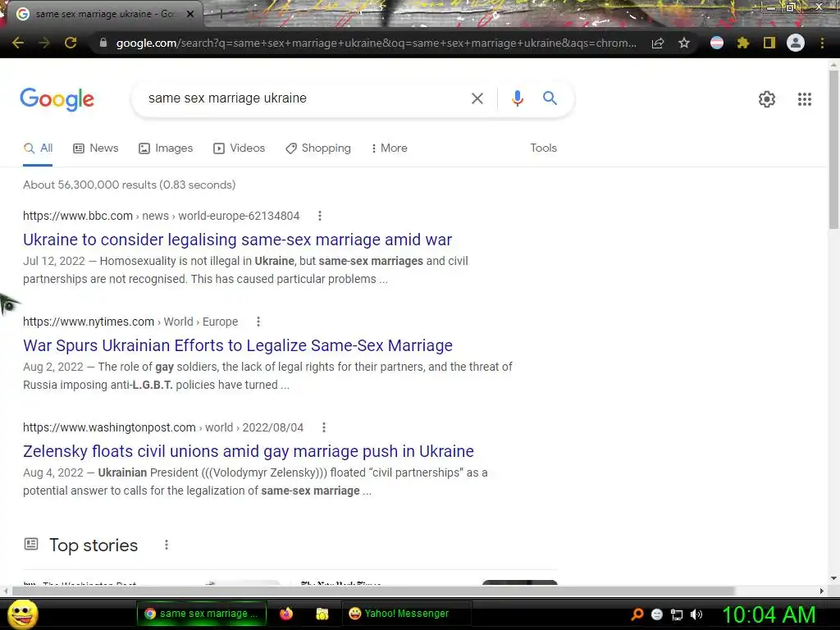Viewport: 840px width, 630px height.
Task: Click the address bar URL
Action: coord(375,43)
